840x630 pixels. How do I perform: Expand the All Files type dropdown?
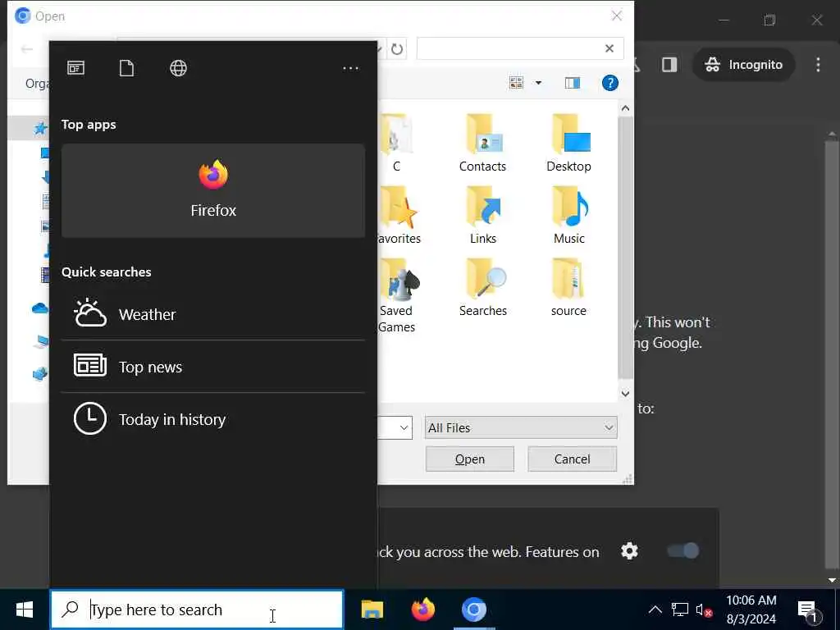(x=521, y=427)
